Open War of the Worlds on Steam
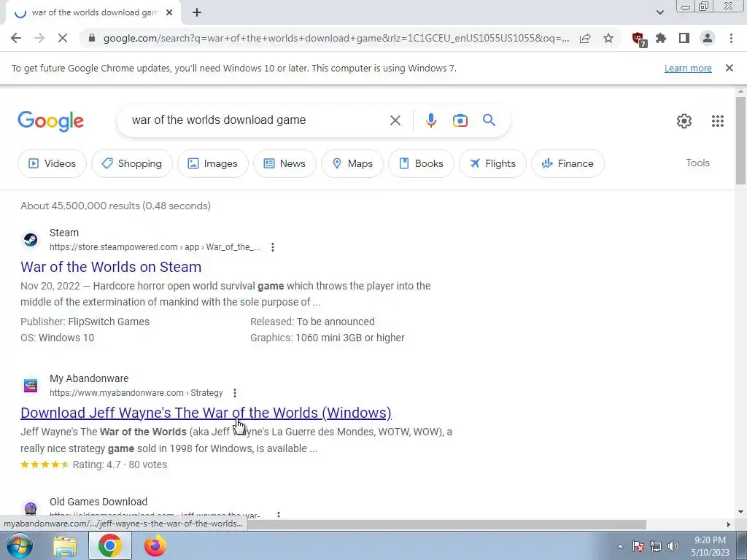 point(111,267)
